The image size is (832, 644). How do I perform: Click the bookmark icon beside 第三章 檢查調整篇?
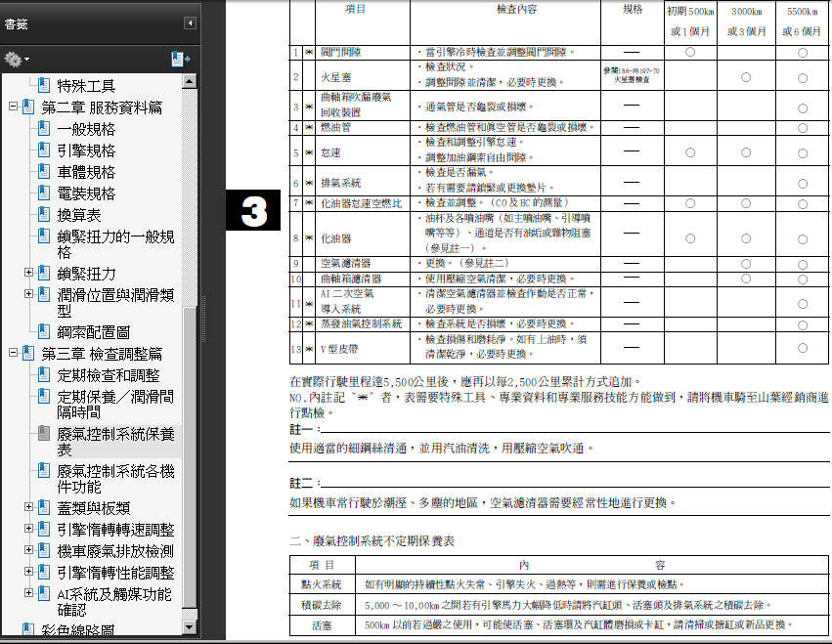tap(28, 353)
